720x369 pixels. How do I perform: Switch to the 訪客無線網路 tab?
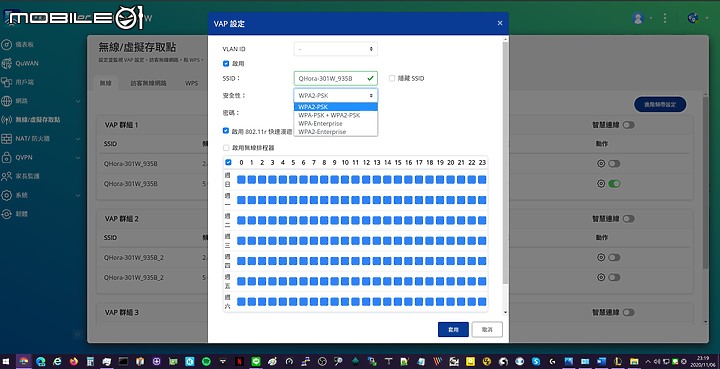[x=148, y=84]
